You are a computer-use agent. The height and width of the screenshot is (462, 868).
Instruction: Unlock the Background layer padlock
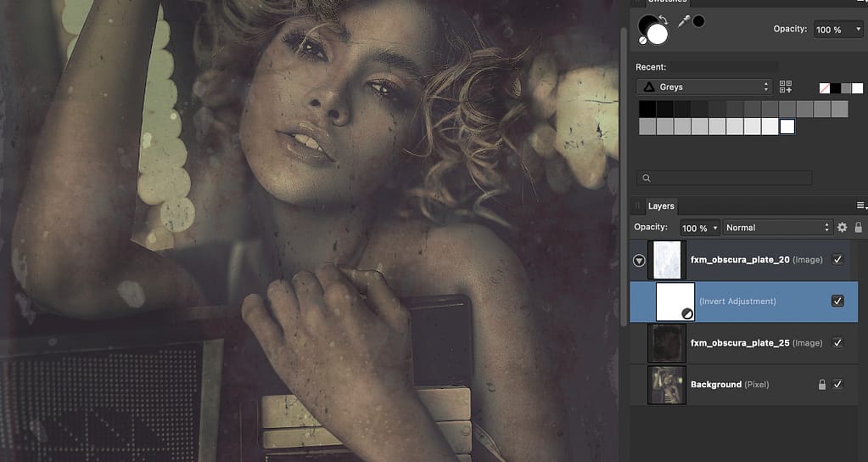(x=822, y=385)
